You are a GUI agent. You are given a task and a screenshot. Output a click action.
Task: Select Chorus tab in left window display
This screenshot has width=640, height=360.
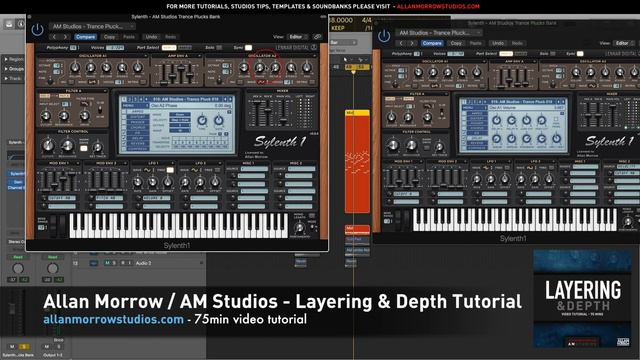click(x=138, y=127)
